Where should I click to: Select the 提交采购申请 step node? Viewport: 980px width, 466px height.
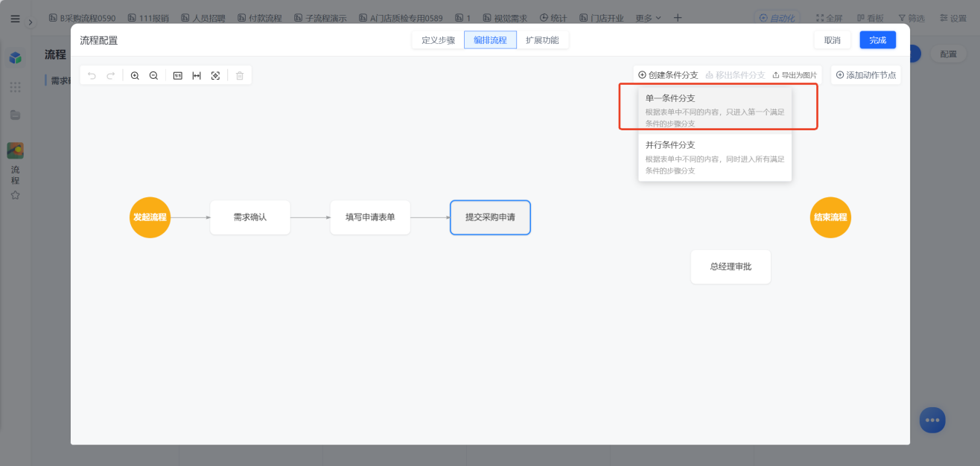[x=490, y=217]
